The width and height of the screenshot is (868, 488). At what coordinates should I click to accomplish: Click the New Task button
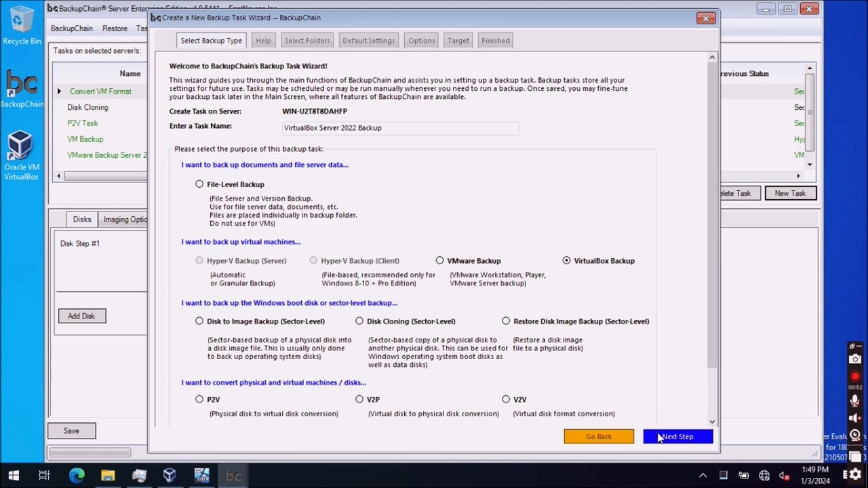[x=790, y=193]
